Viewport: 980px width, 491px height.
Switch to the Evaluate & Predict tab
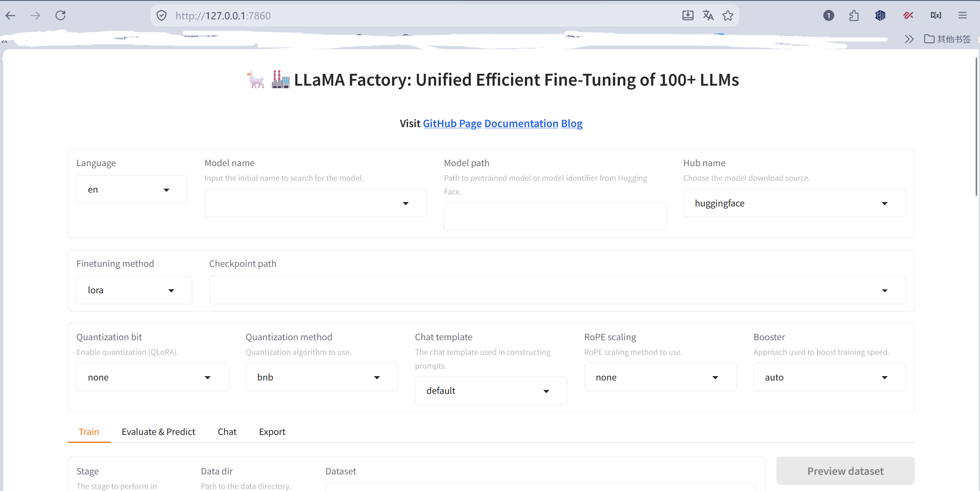click(x=158, y=432)
